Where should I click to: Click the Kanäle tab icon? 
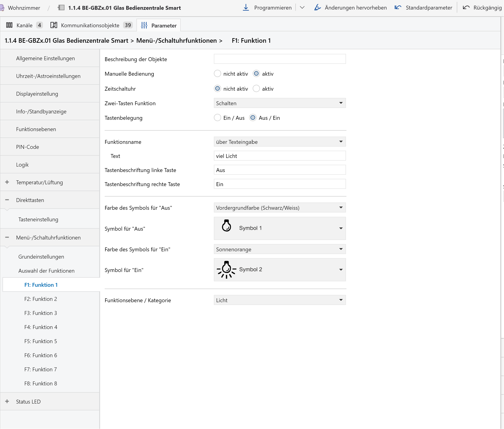pyautogui.click(x=9, y=25)
